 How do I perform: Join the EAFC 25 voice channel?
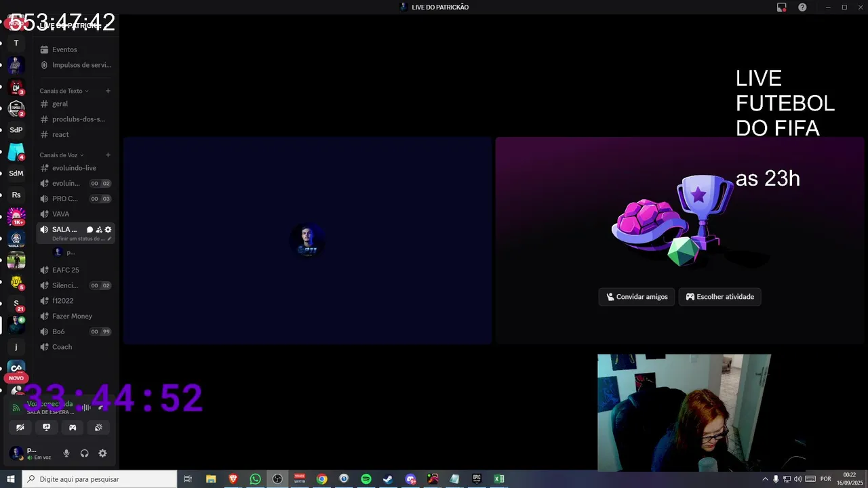[75, 270]
